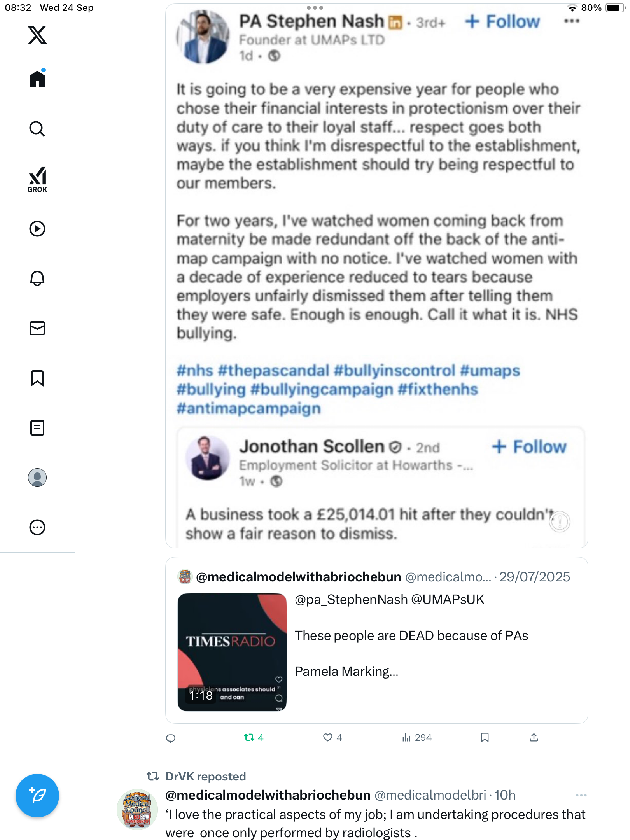Go to the Home timeline

tap(37, 79)
